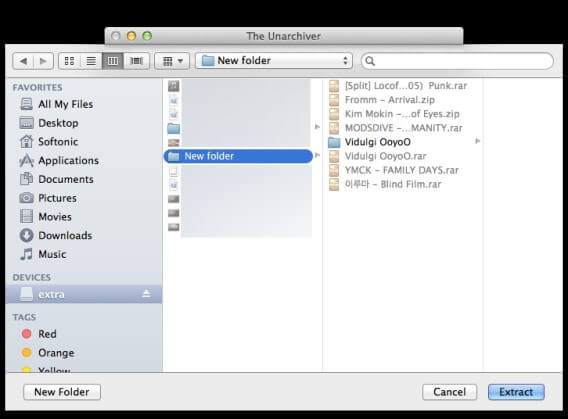Create a folder with New Folder button
The width and height of the screenshot is (568, 419).
coord(62,392)
